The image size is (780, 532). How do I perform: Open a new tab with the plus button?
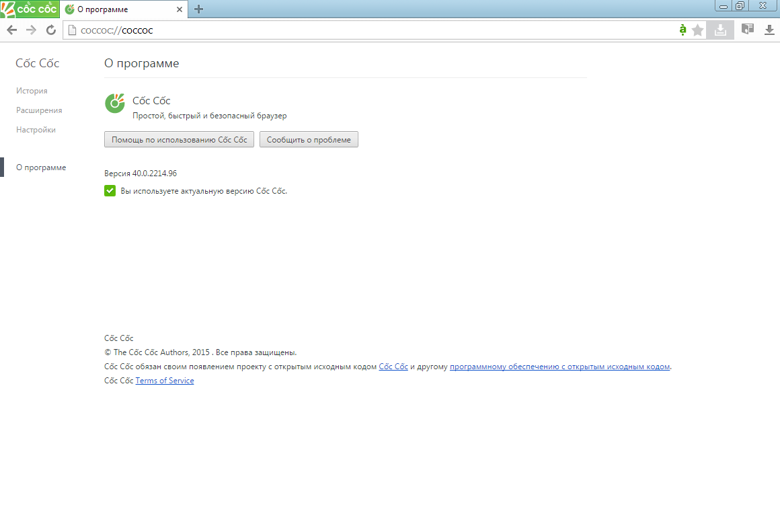tap(198, 9)
